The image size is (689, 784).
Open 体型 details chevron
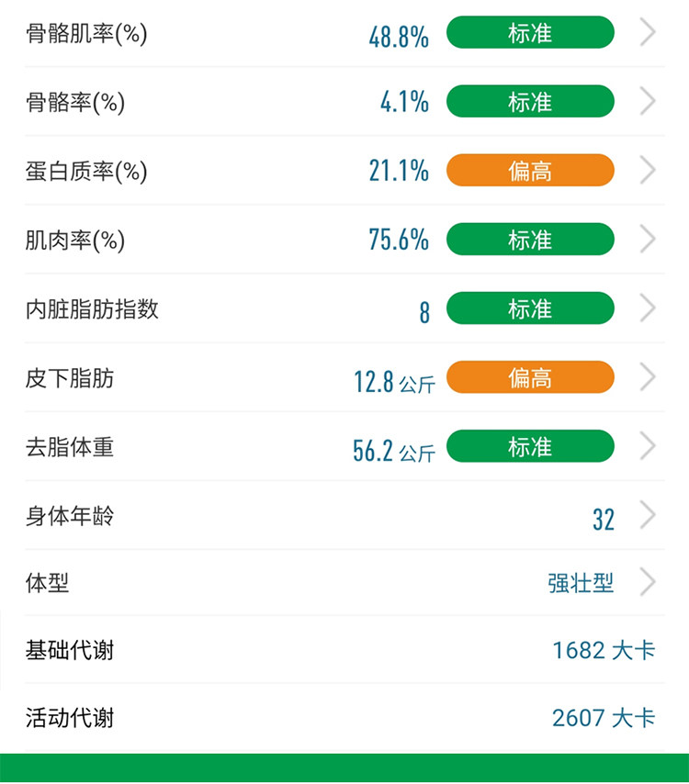click(x=648, y=582)
